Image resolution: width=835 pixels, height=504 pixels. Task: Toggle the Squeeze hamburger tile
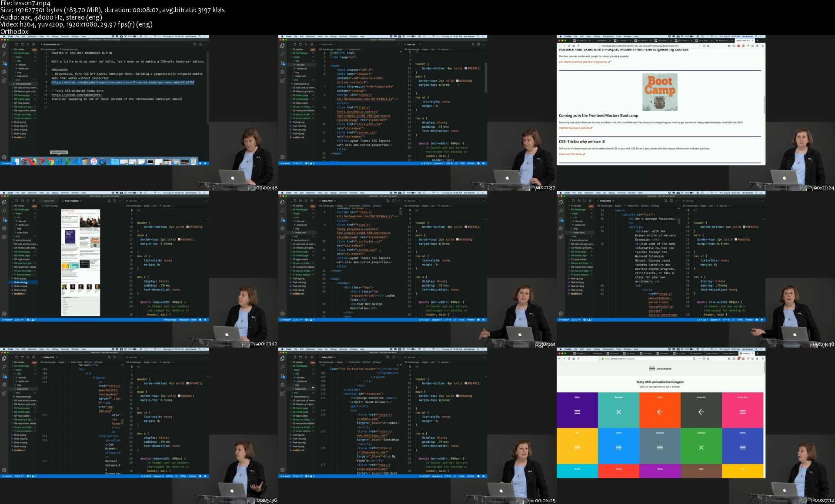(618, 412)
